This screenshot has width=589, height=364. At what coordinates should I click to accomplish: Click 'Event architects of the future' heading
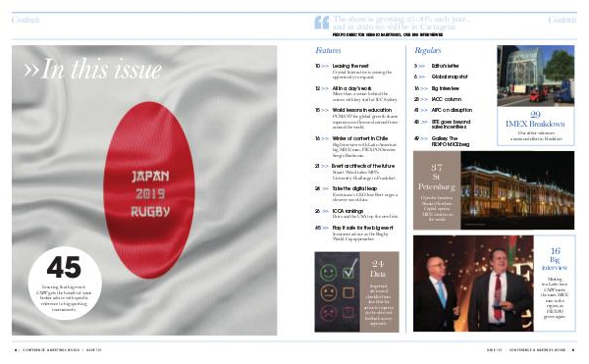tap(363, 166)
